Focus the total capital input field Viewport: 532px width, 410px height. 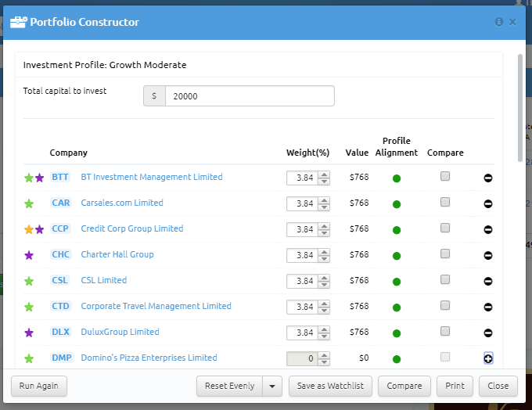[x=250, y=96]
